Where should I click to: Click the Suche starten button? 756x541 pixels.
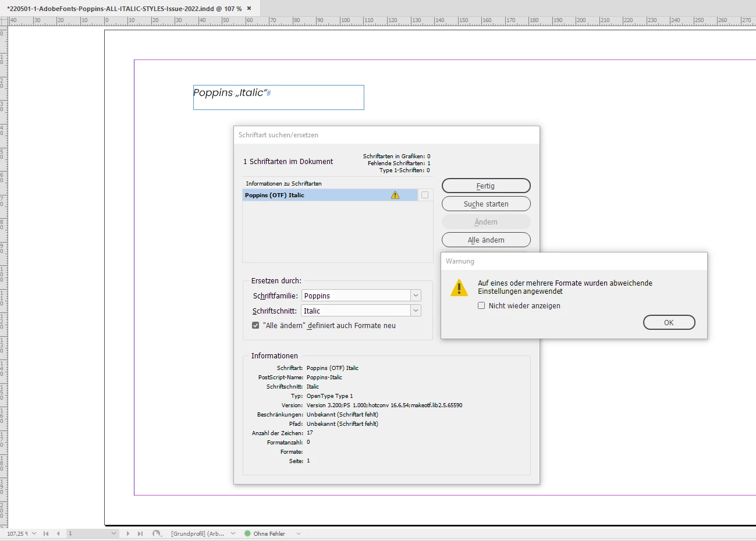[x=486, y=204]
